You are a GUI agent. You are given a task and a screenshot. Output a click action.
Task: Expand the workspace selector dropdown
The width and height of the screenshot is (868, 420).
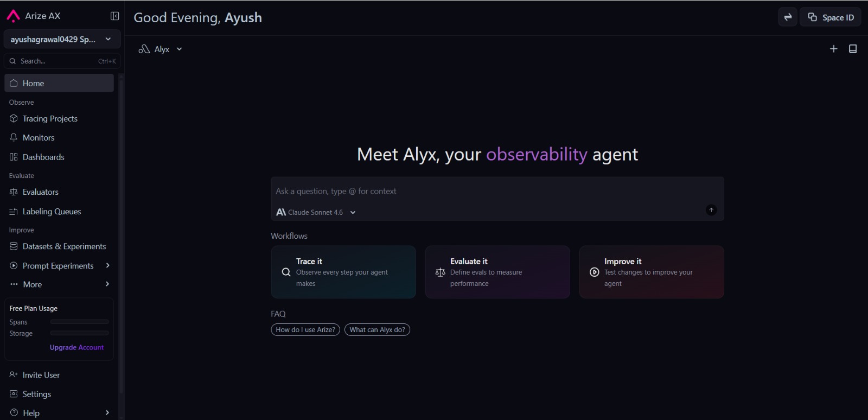tap(62, 39)
